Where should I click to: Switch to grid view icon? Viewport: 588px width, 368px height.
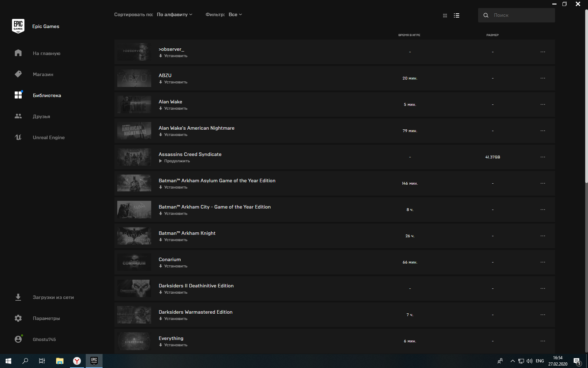pyautogui.click(x=445, y=15)
